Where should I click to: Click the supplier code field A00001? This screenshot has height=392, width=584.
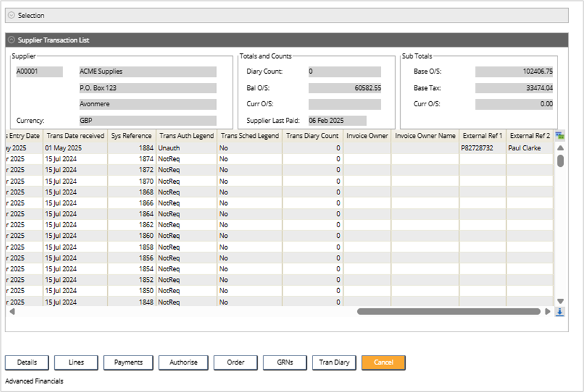pos(39,71)
